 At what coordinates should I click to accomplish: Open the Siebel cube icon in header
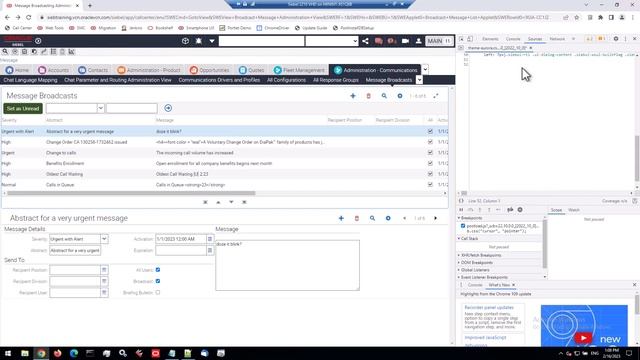tap(185, 41)
